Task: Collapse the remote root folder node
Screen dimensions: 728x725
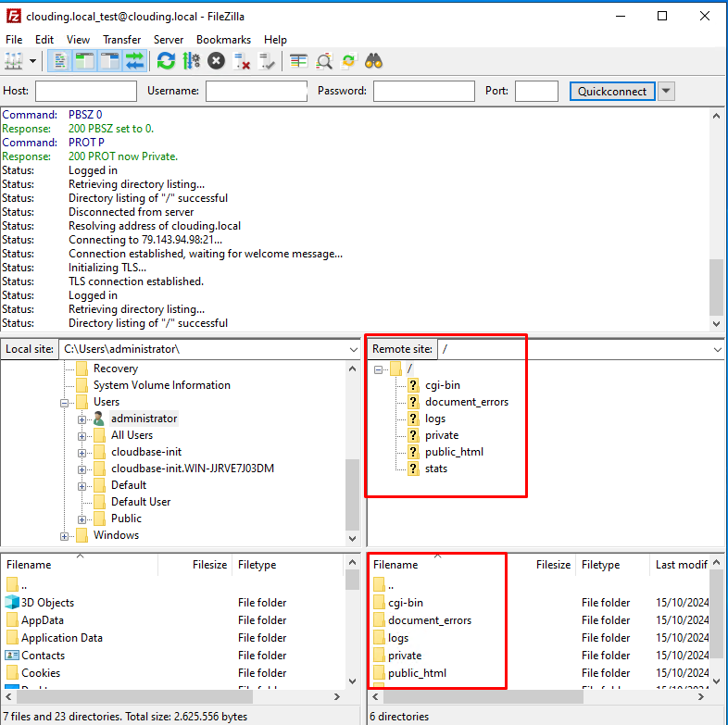Action: pyautogui.click(x=378, y=370)
